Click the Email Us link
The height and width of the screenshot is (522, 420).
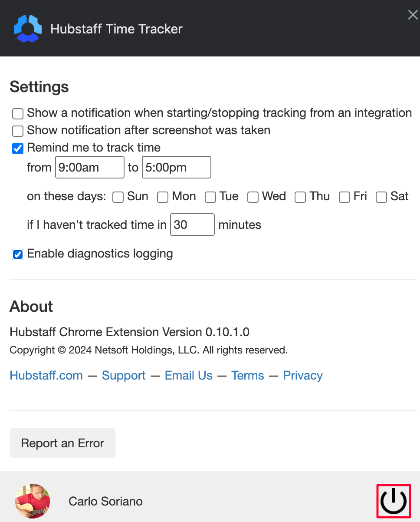click(x=189, y=376)
